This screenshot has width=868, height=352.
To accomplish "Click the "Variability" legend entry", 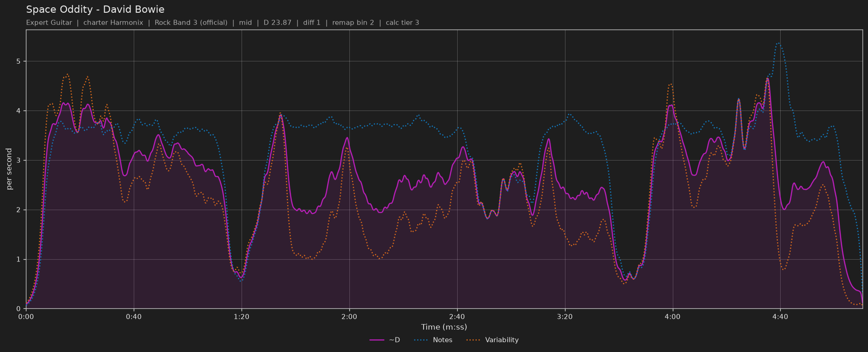I will (493, 340).
